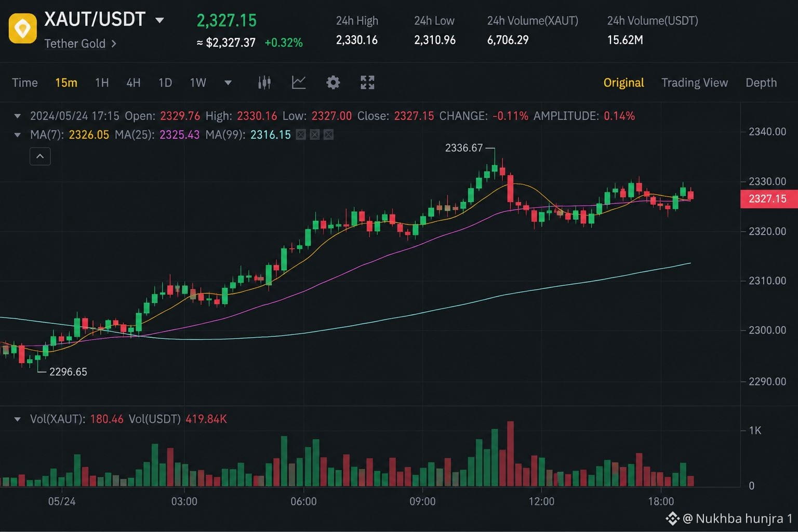The image size is (798, 532).
Task: Click the Tether Gold coin logo
Action: click(x=22, y=29)
